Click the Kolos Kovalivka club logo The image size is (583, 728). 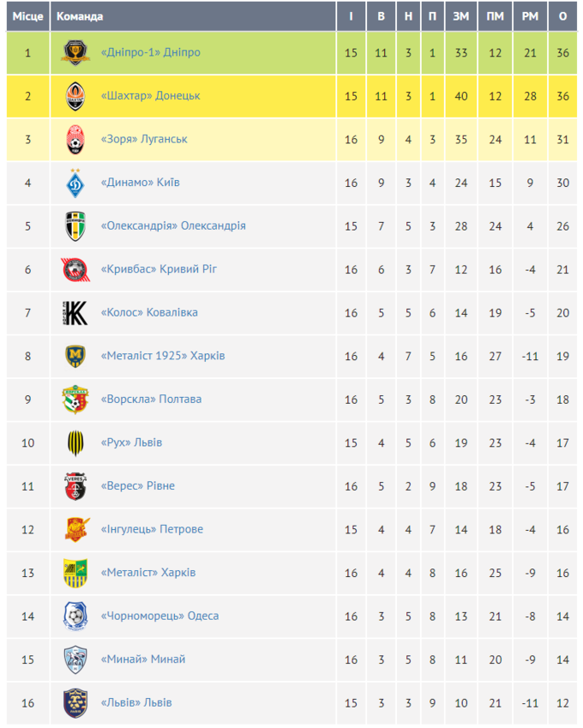[75, 313]
